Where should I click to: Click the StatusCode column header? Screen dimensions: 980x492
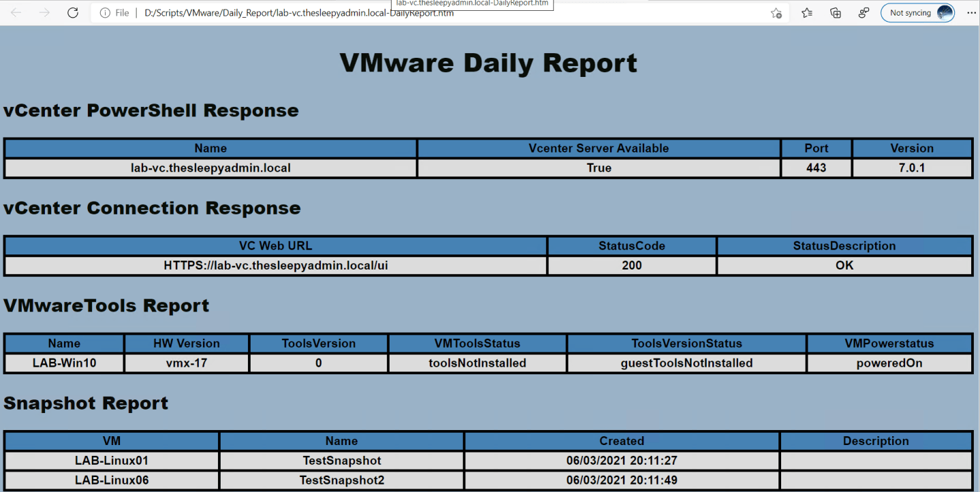[632, 246]
